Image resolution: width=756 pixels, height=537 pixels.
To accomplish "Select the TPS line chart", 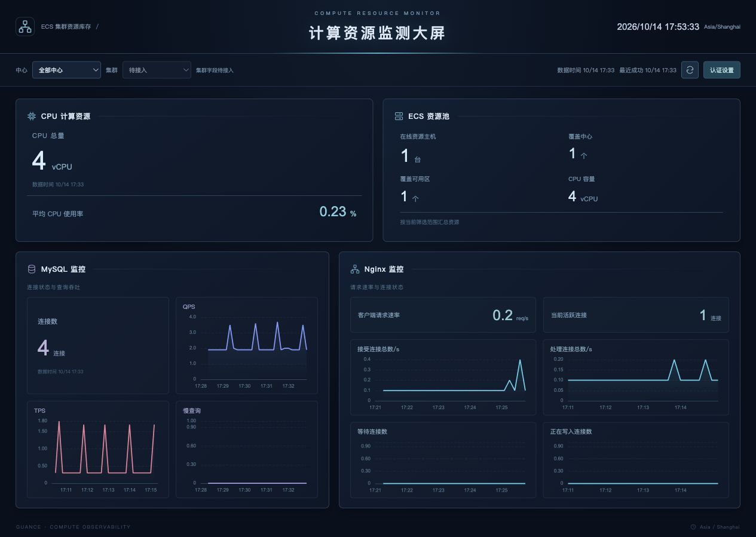I will pyautogui.click(x=98, y=449).
